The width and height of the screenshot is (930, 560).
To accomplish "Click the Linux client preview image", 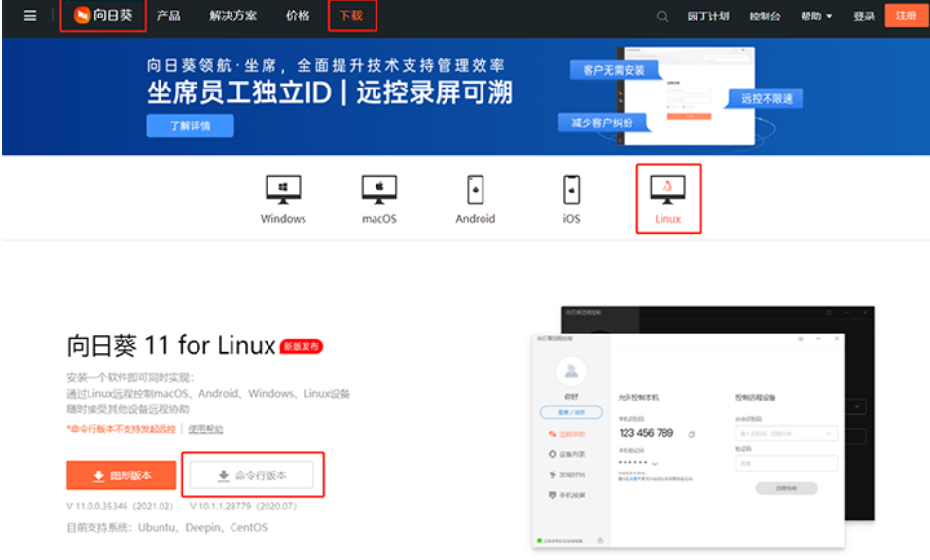I will coord(702,427).
